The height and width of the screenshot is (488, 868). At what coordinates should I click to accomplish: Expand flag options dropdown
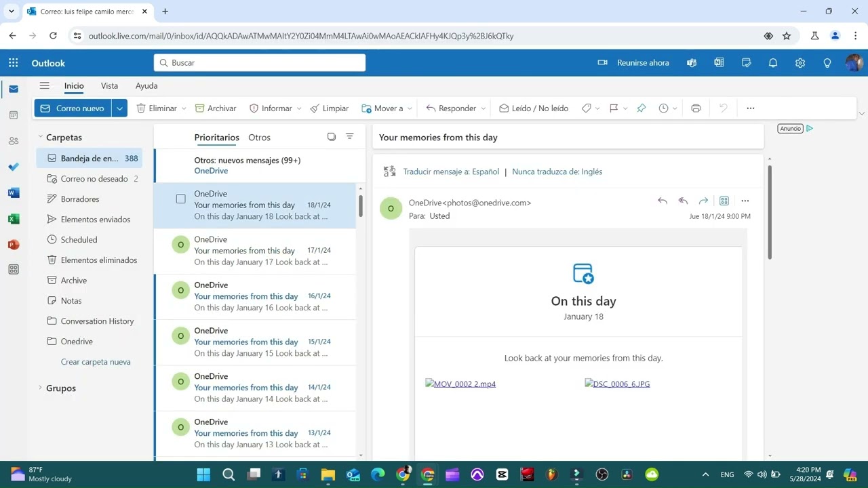(625, 108)
